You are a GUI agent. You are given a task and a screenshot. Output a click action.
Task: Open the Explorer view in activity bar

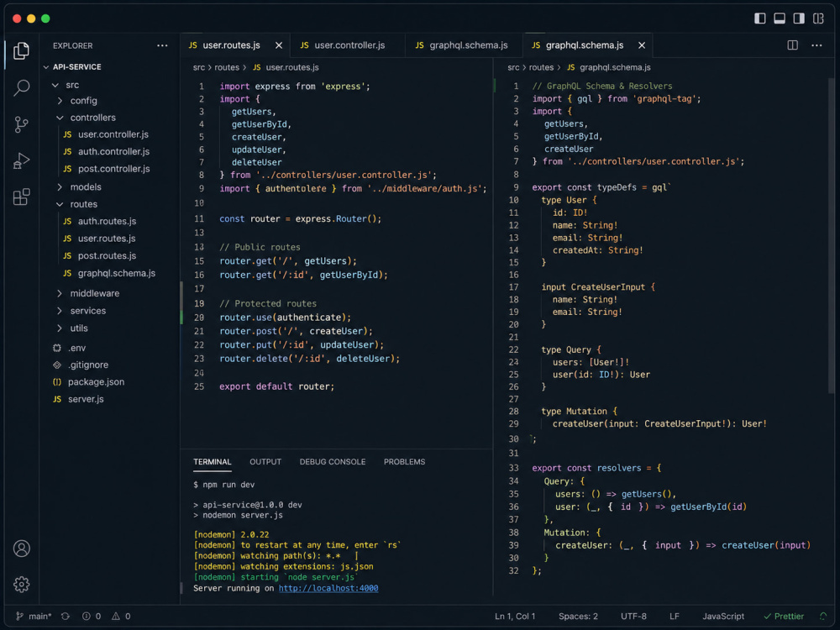pos(22,51)
